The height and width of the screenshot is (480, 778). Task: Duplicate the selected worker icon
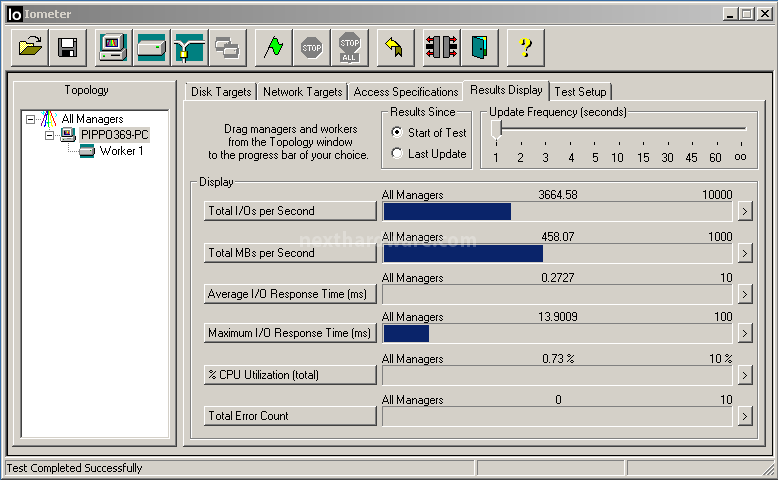pyautogui.click(x=228, y=48)
